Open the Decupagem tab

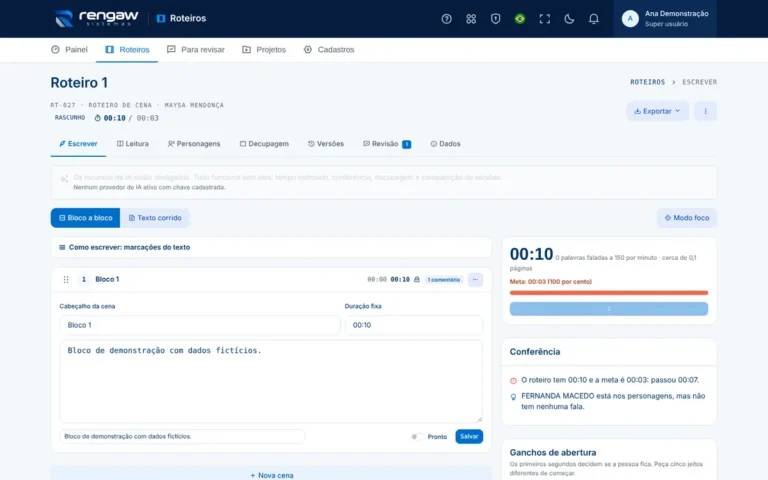(x=264, y=144)
